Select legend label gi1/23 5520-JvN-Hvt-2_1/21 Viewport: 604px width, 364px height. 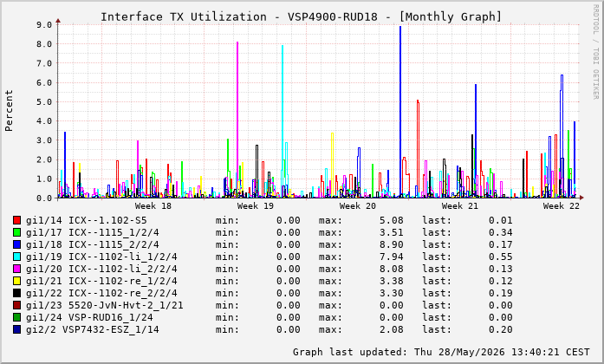click(x=104, y=305)
